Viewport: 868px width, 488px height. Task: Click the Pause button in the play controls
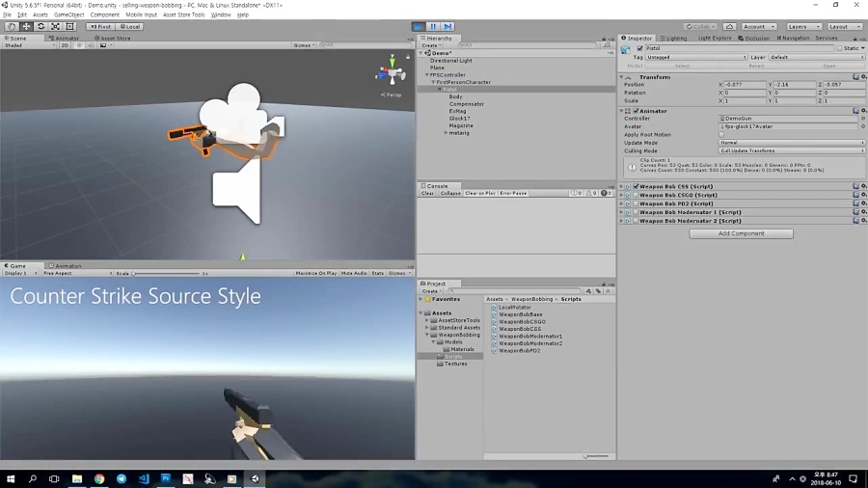click(x=433, y=26)
